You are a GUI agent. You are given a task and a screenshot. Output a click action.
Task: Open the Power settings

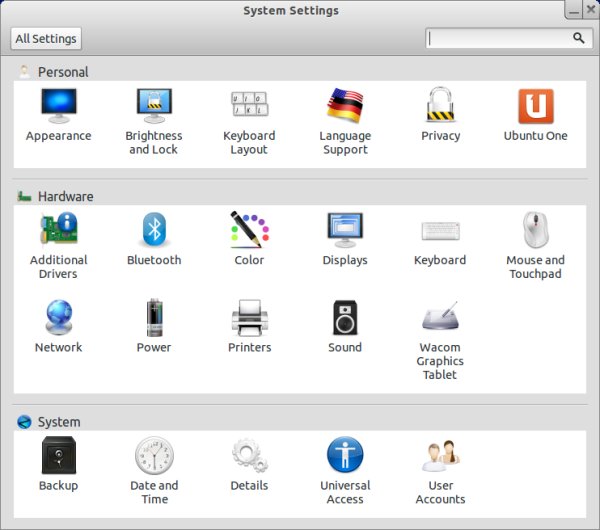coord(154,326)
